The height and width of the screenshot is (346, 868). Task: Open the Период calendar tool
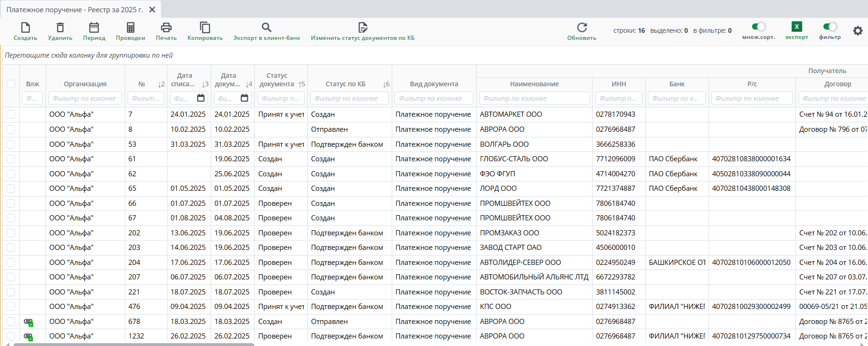pyautogui.click(x=94, y=28)
